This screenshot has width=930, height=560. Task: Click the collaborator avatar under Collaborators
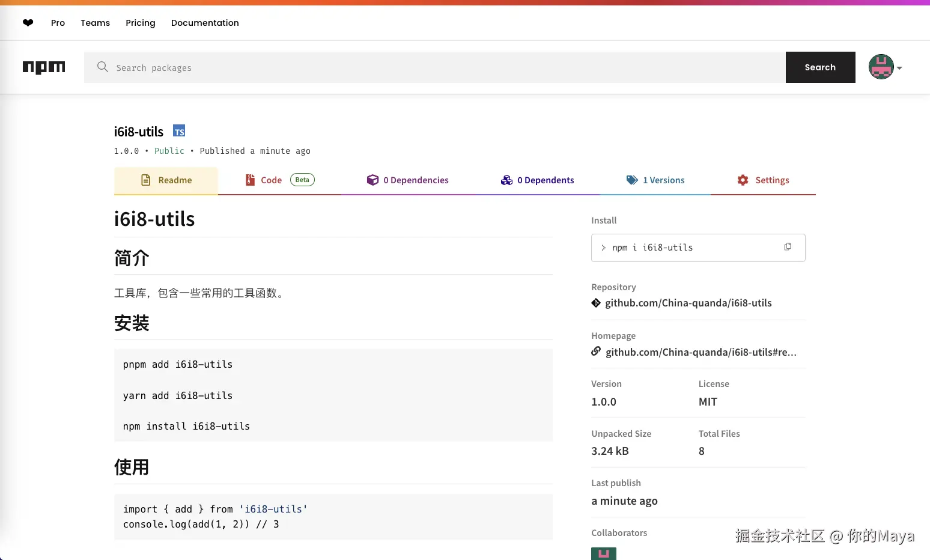pos(603,553)
